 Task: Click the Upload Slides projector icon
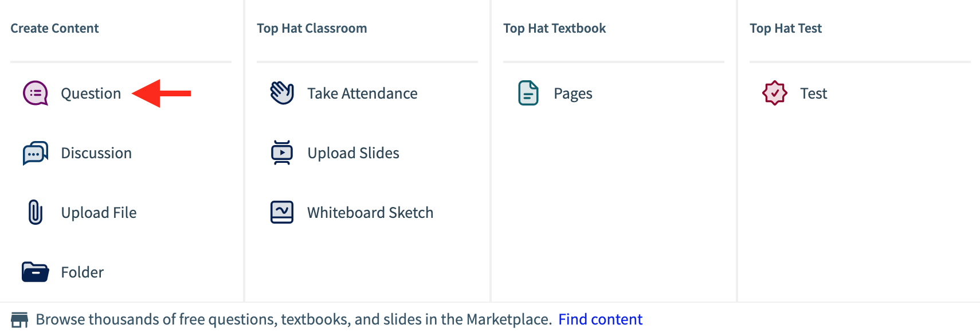tap(281, 153)
